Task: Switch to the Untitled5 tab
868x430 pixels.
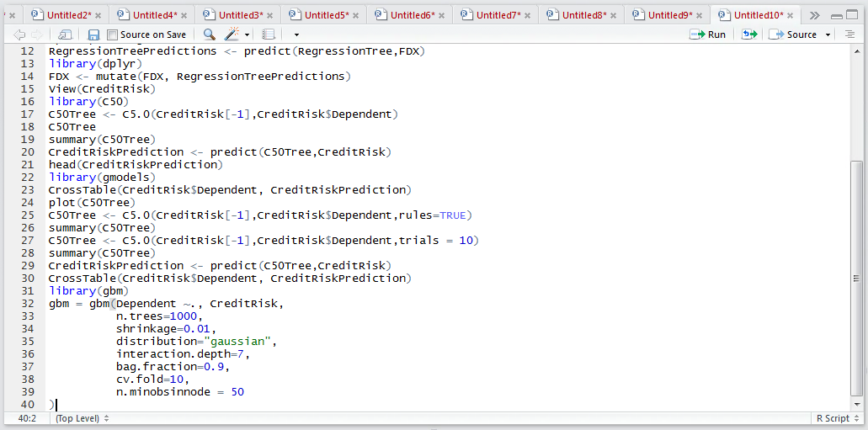Action: (327, 15)
